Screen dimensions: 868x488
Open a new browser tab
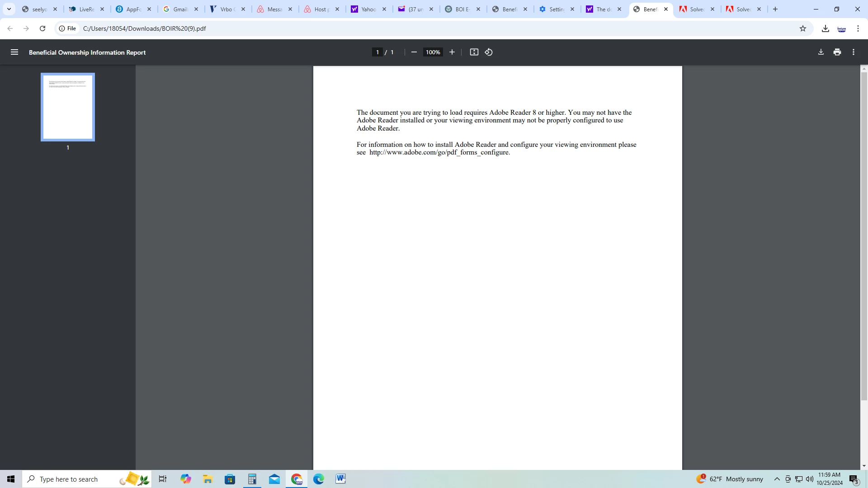point(775,9)
